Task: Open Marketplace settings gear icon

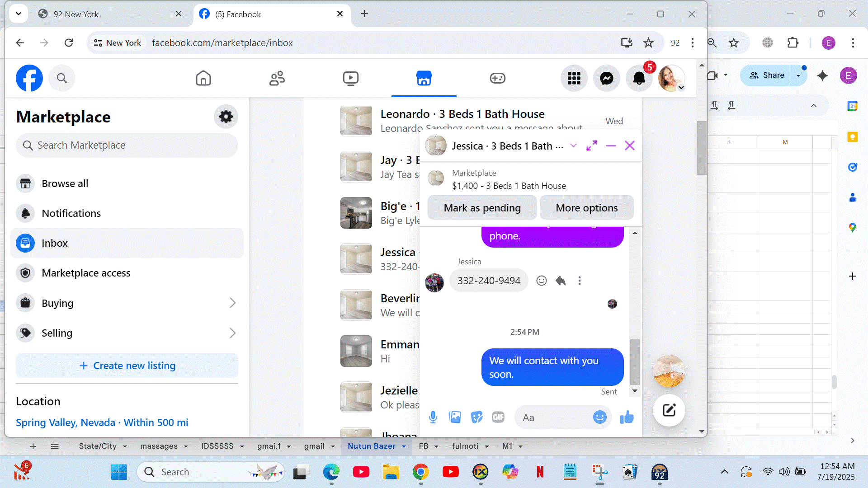Action: 226,117
